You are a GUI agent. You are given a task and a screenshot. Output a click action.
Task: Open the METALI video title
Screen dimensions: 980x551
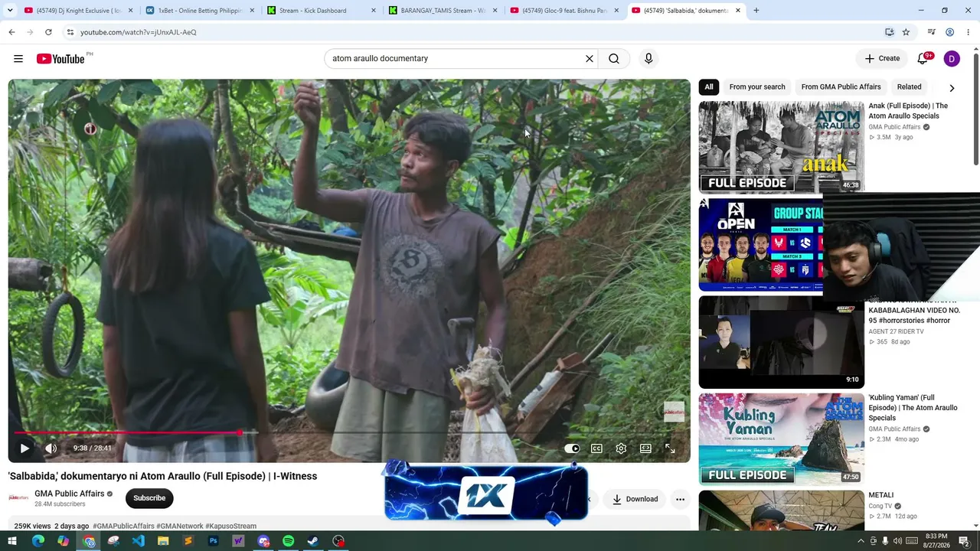881,495
